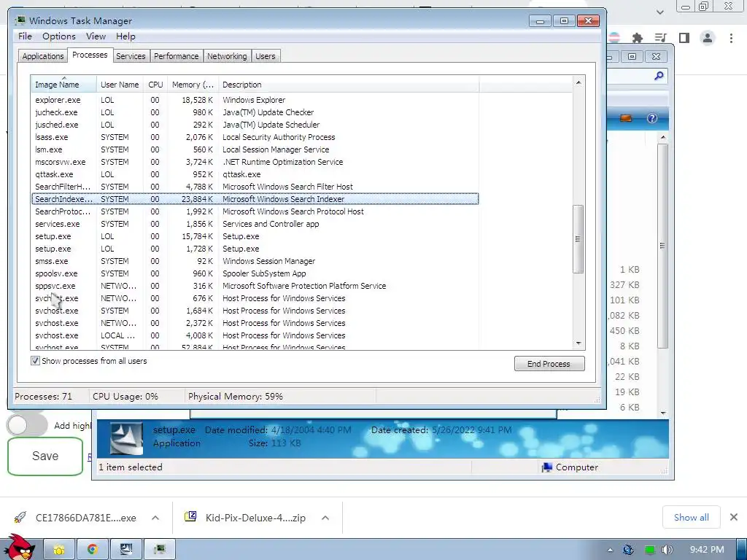
Task: Open the File menu in Task Manager
Action: click(x=25, y=36)
